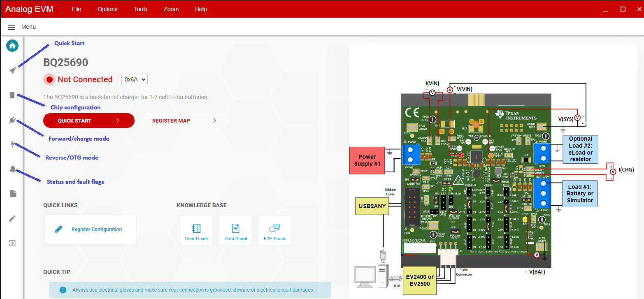The height and width of the screenshot is (299, 644).
Task: Open the File menu
Action: (77, 9)
